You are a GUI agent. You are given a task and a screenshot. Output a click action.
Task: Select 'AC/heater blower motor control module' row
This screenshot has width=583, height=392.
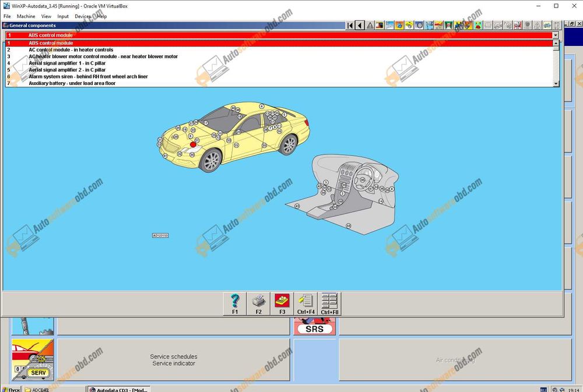(x=279, y=56)
